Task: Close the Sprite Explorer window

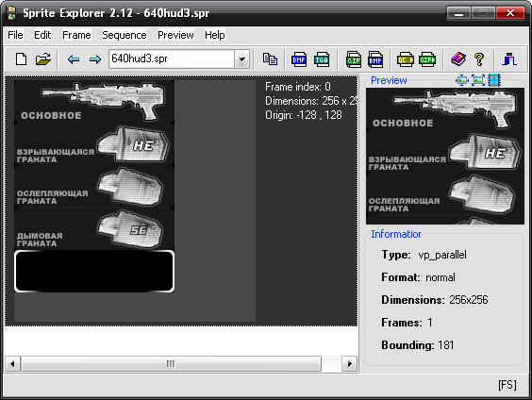Action: 510,13
